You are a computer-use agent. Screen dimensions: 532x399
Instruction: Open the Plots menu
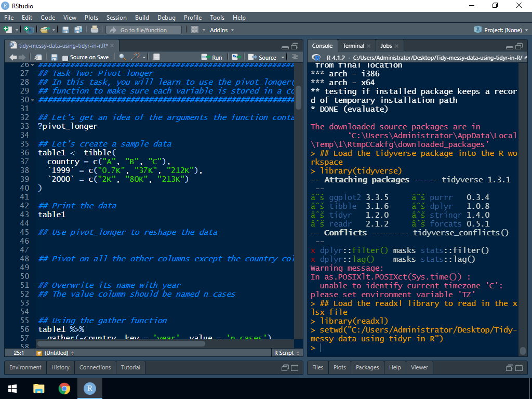[x=91, y=18]
